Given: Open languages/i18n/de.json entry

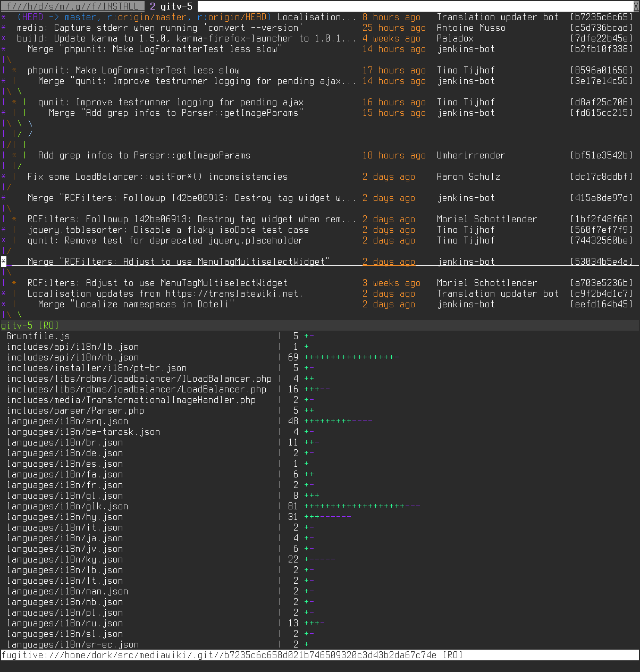Looking at the screenshot, I should click(65, 453).
